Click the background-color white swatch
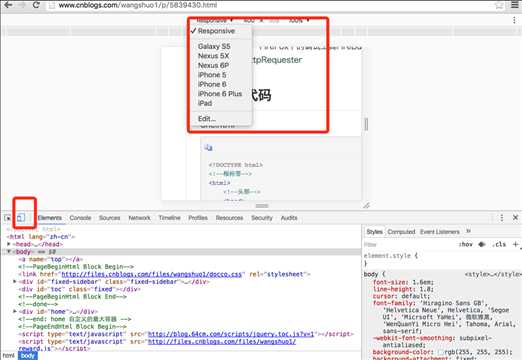This screenshot has width=522, height=360. 440,352
